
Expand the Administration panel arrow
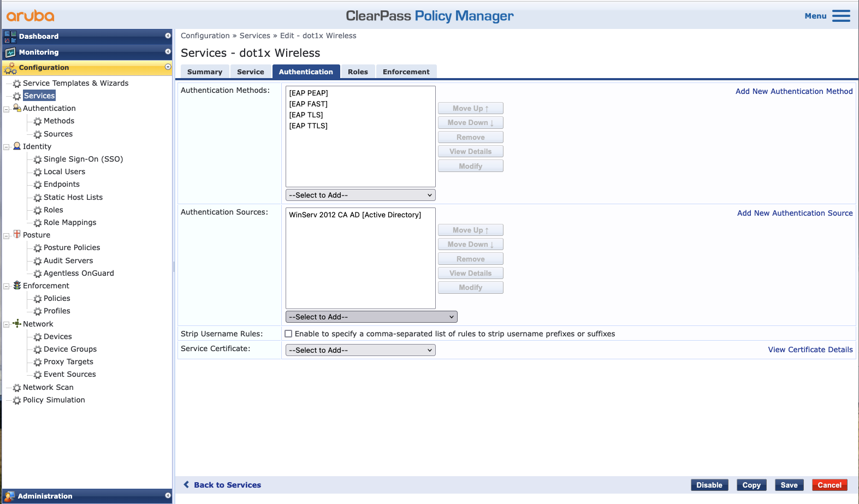[x=168, y=495]
